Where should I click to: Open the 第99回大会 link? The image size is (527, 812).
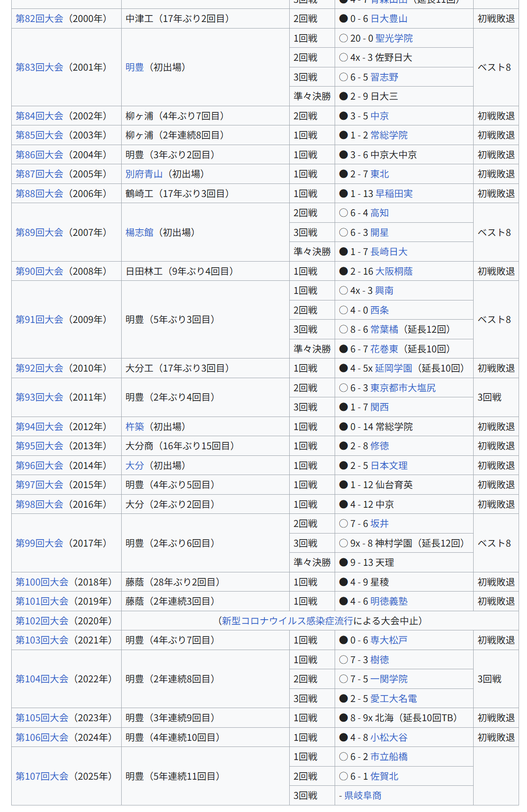(39, 543)
